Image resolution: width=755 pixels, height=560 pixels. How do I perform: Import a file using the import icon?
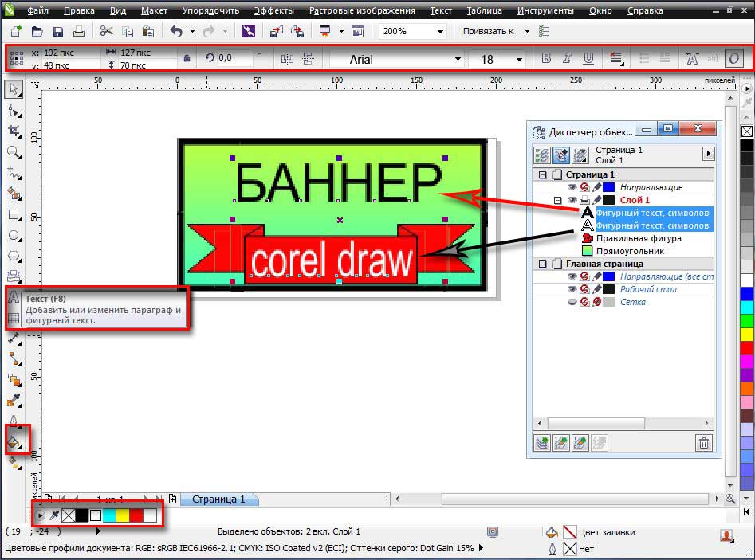[277, 32]
